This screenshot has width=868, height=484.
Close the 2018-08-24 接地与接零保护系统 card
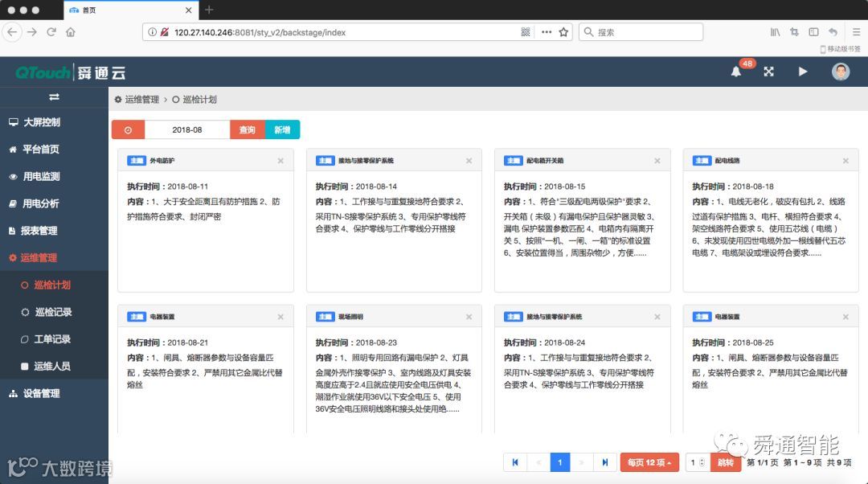(657, 317)
